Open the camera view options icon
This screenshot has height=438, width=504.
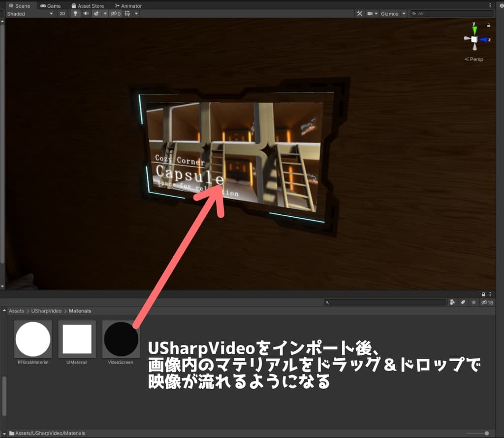[x=371, y=14]
